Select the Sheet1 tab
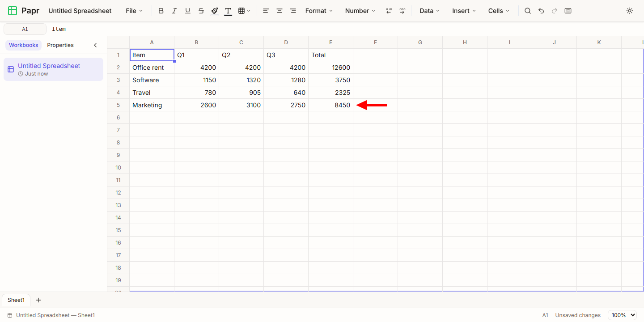Image resolution: width=644 pixels, height=322 pixels. click(x=16, y=300)
